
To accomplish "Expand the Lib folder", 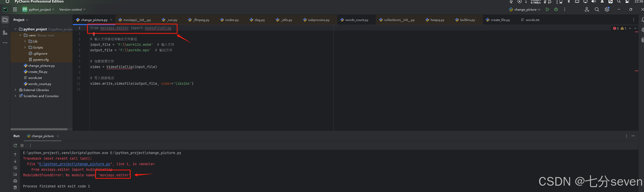I will click(25, 41).
